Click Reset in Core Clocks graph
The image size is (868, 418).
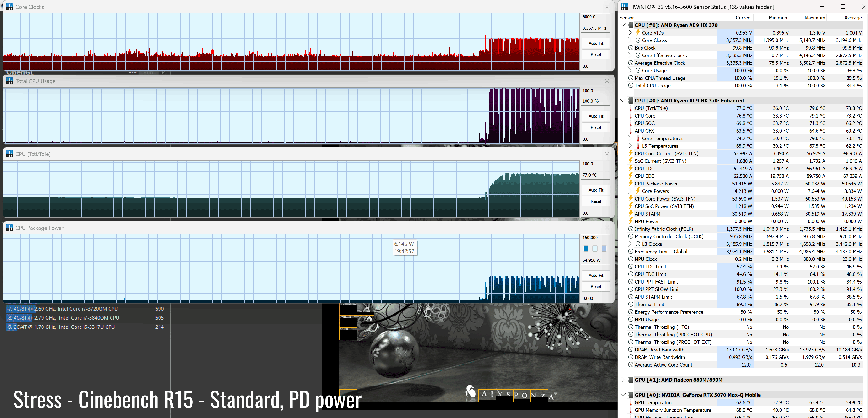pyautogui.click(x=596, y=54)
